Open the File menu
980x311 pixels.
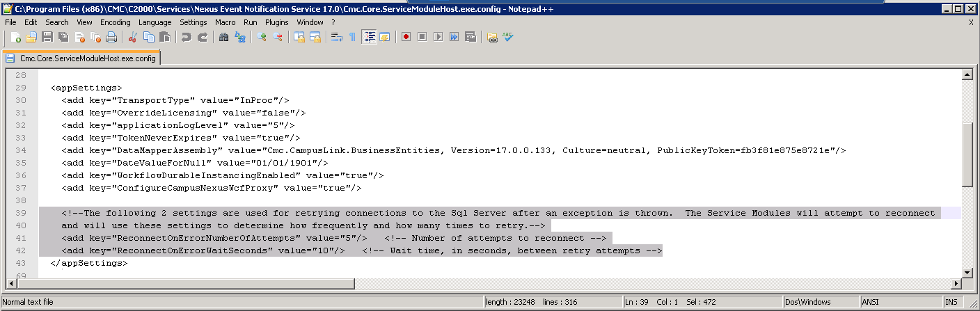pyautogui.click(x=10, y=22)
